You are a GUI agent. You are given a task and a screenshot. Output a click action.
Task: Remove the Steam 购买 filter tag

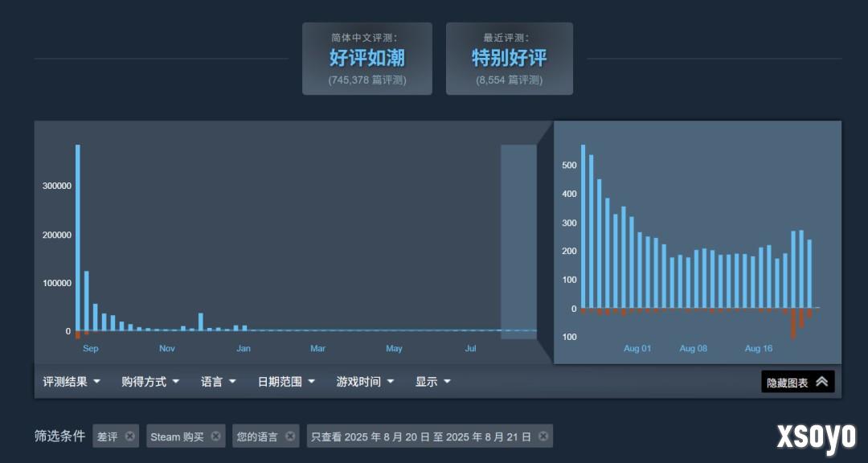[216, 436]
